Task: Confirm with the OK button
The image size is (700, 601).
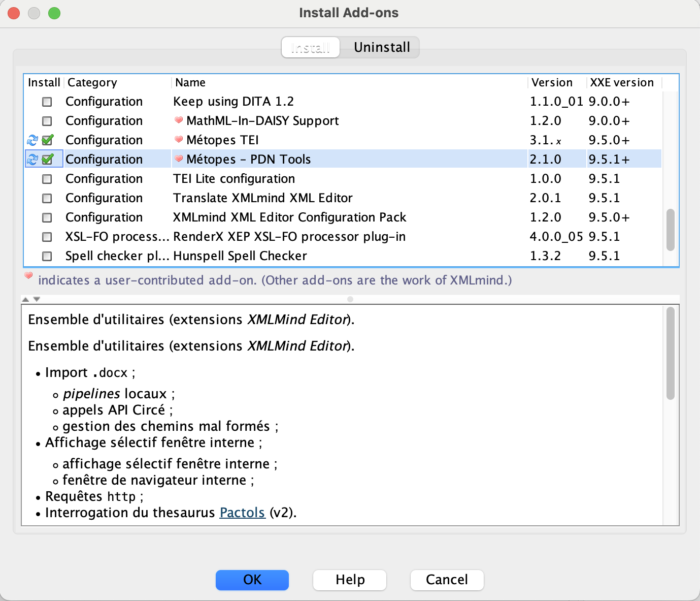Action: (252, 580)
